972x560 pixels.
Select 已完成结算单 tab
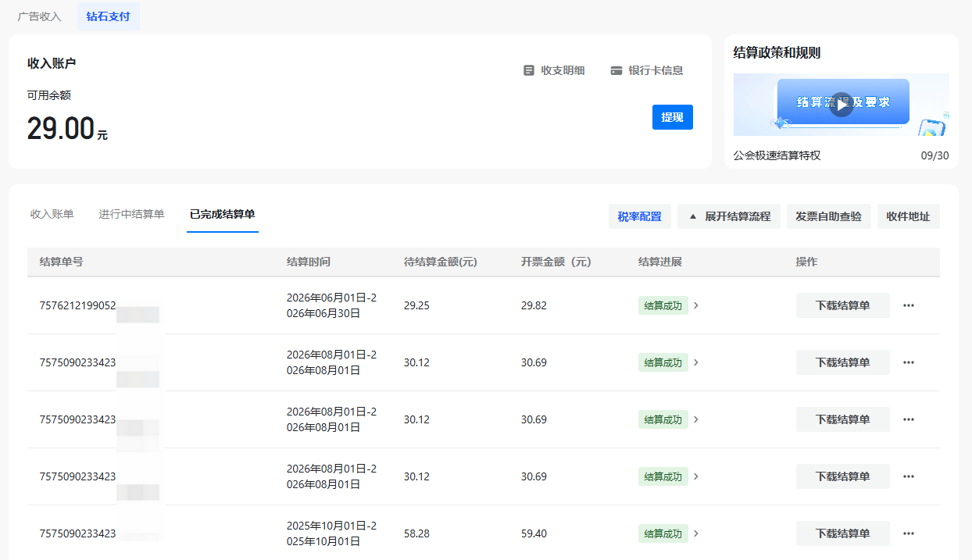point(222,214)
